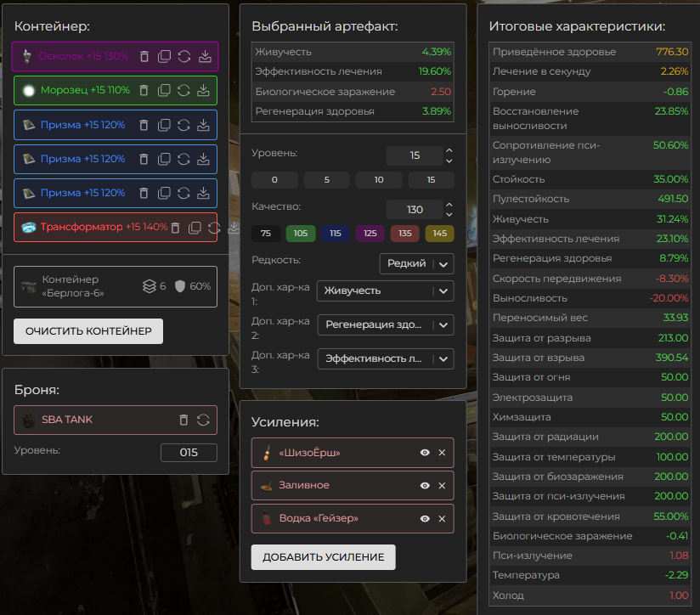Remove the Заливное boost
Viewport: 700px width, 615px height.
click(x=442, y=486)
